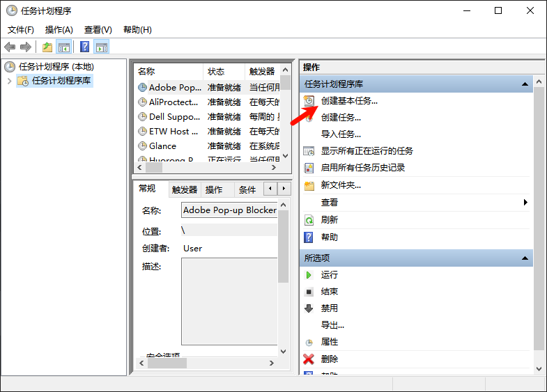The image size is (547, 392).
Task: Open the 操作(A) menu
Action: 59,30
